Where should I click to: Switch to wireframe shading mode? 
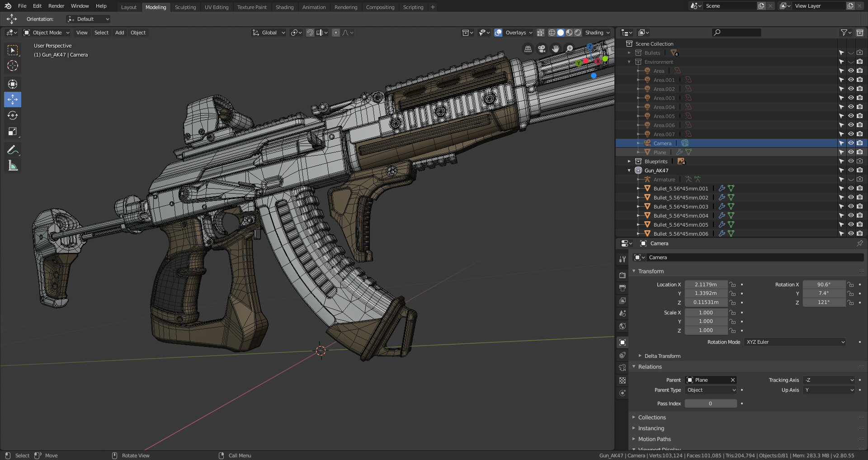pyautogui.click(x=552, y=33)
